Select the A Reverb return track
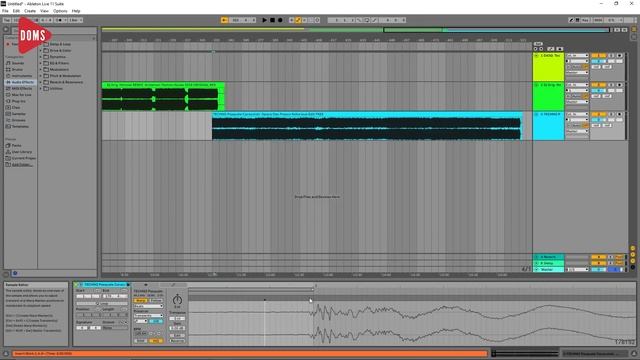640x360 pixels. [x=549, y=257]
